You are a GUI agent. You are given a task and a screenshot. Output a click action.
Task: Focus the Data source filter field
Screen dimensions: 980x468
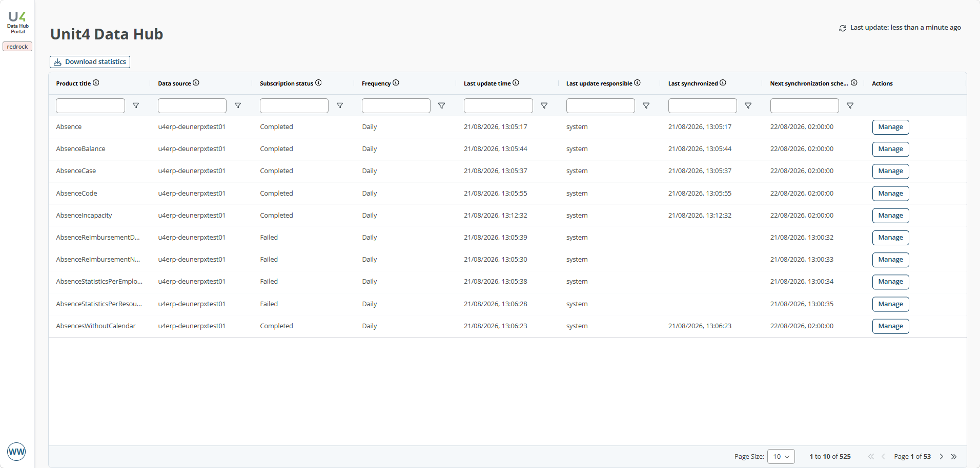tap(192, 105)
